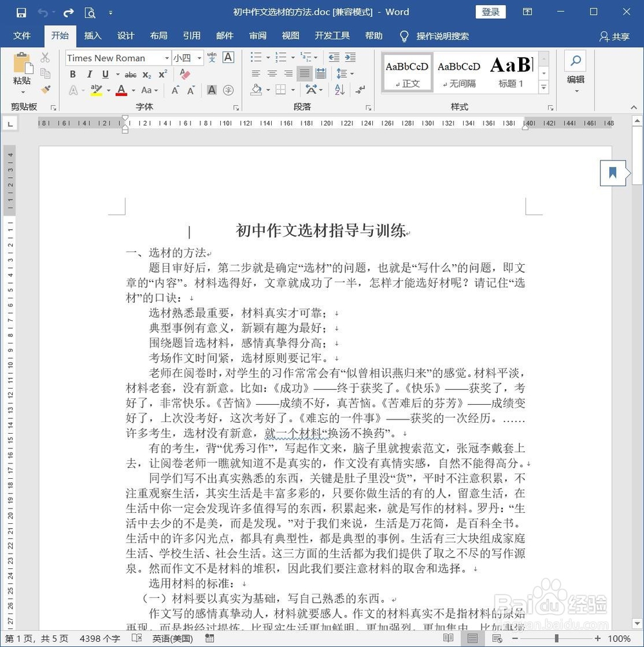The width and height of the screenshot is (644, 647).
Task: Click the phonetic guide (wén) icon
Action: 211,57
